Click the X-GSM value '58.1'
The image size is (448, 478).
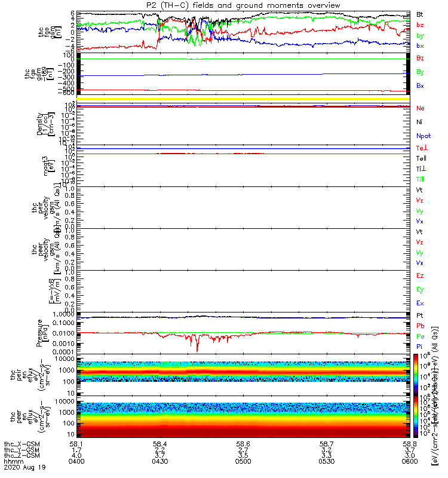coord(76,445)
